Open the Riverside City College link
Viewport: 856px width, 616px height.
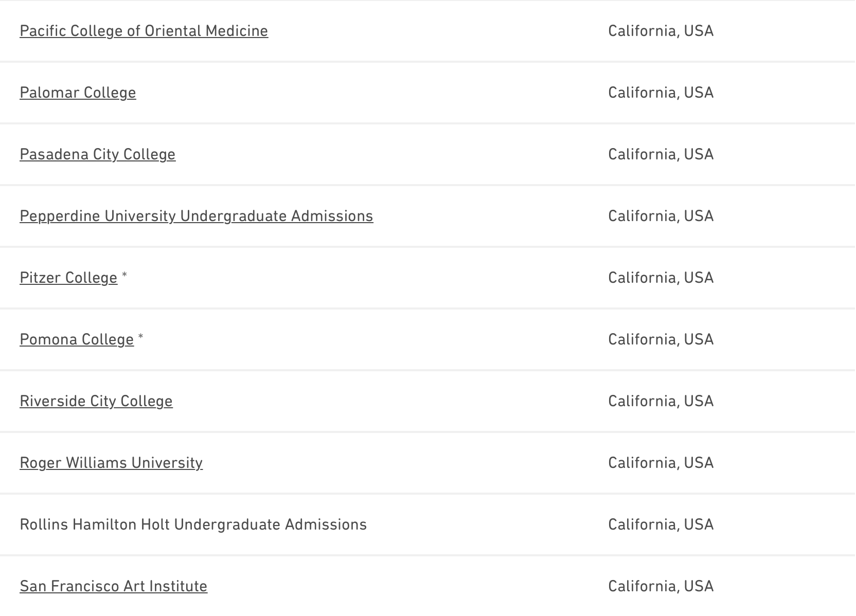pos(96,401)
